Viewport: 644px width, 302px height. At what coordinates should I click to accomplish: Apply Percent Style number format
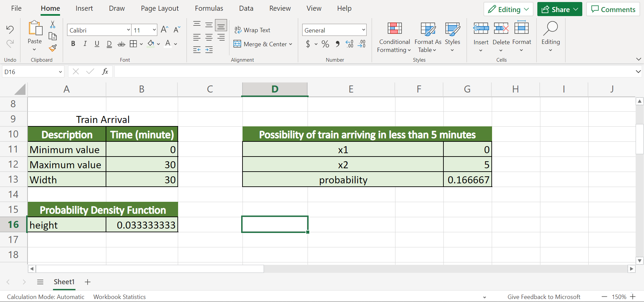tap(325, 44)
